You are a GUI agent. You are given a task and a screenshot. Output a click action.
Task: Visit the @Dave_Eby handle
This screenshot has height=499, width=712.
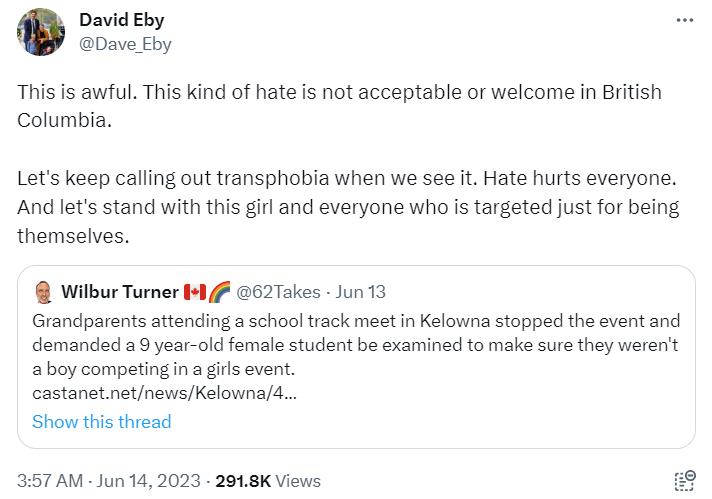point(124,43)
